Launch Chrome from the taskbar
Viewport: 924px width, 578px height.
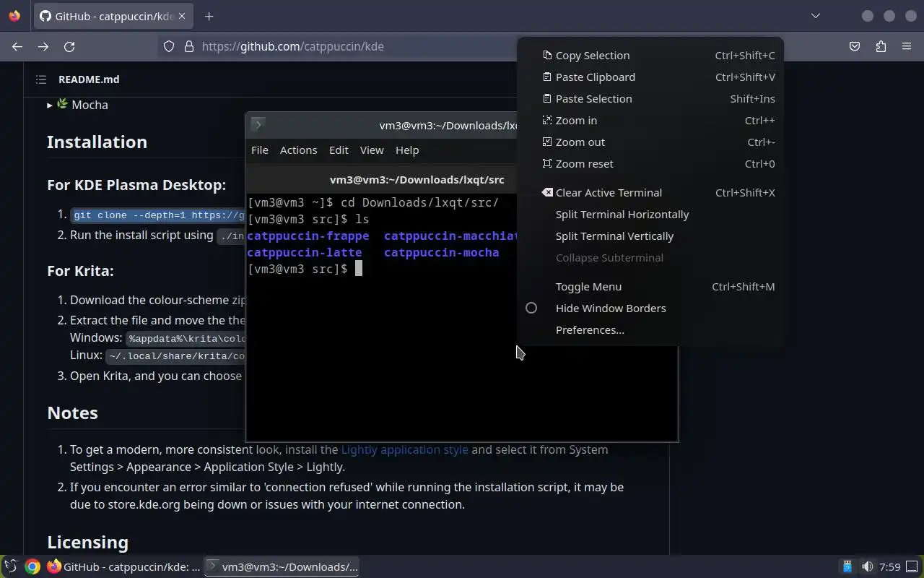click(x=32, y=566)
